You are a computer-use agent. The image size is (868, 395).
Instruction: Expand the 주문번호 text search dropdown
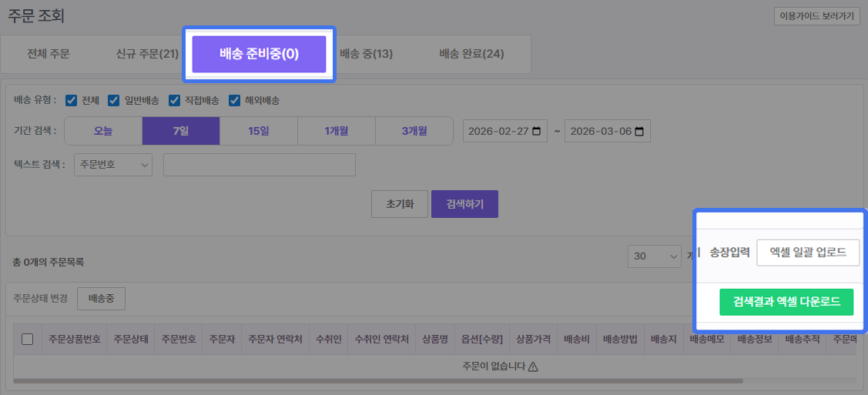pos(113,165)
